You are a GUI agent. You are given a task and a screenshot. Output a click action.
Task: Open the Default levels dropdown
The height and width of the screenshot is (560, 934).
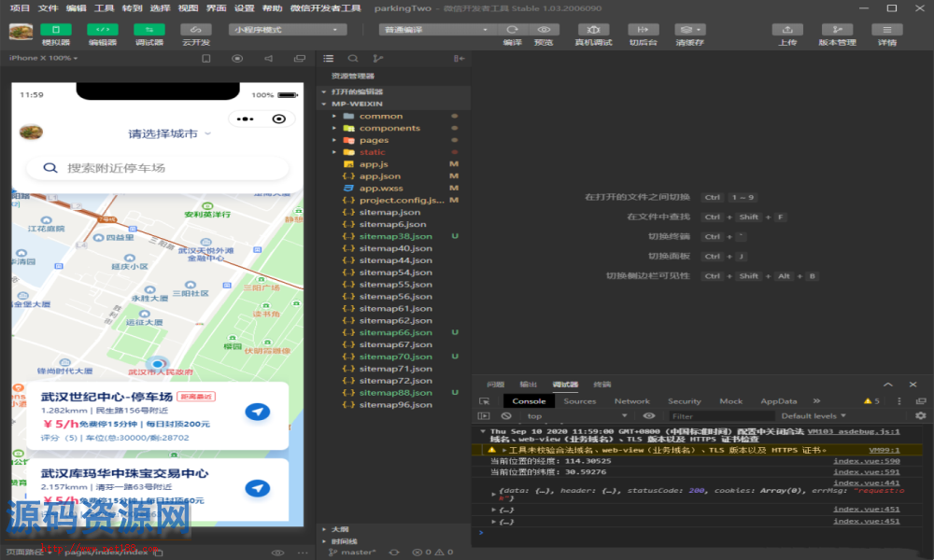tap(813, 416)
